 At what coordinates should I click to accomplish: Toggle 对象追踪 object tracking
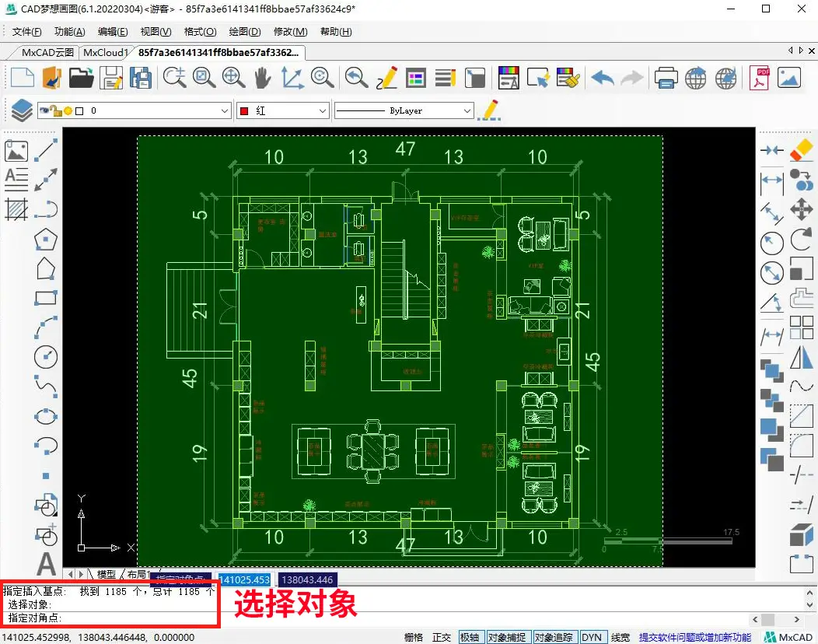[x=554, y=637]
